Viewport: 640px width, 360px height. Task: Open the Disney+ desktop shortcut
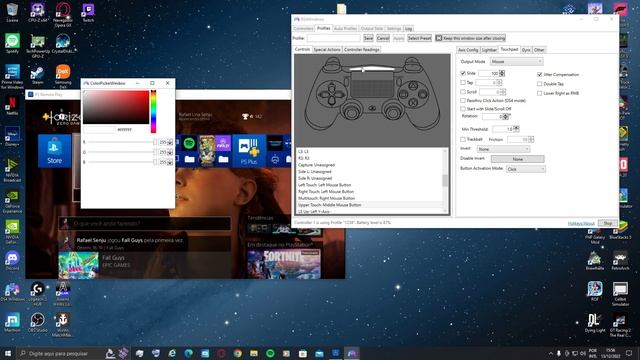[x=12, y=136]
